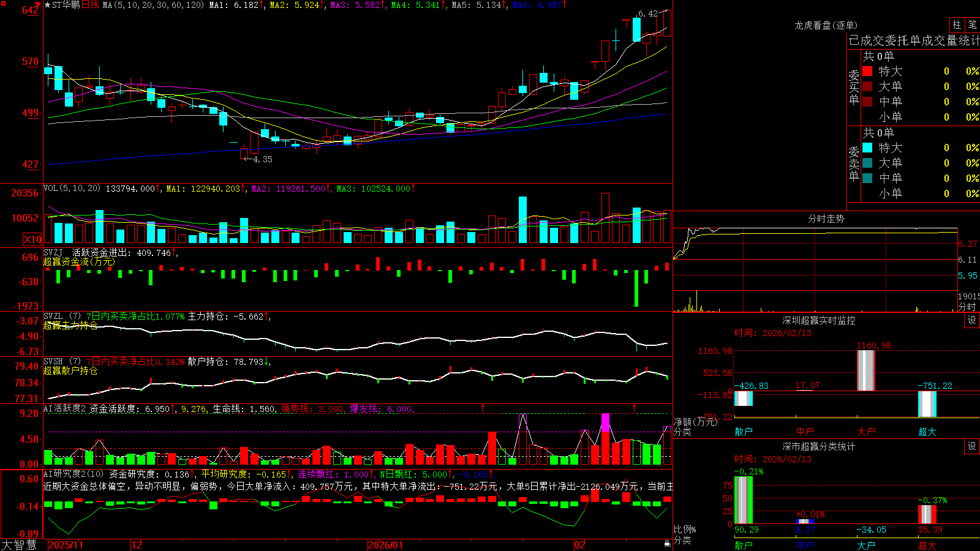Screen dimensions: 980x551
Task: Click the 深圳超赢实时监控 panel title
Action: [818, 320]
